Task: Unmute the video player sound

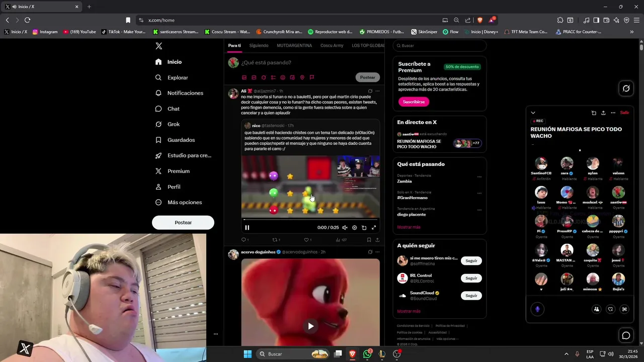Action: 345,227
